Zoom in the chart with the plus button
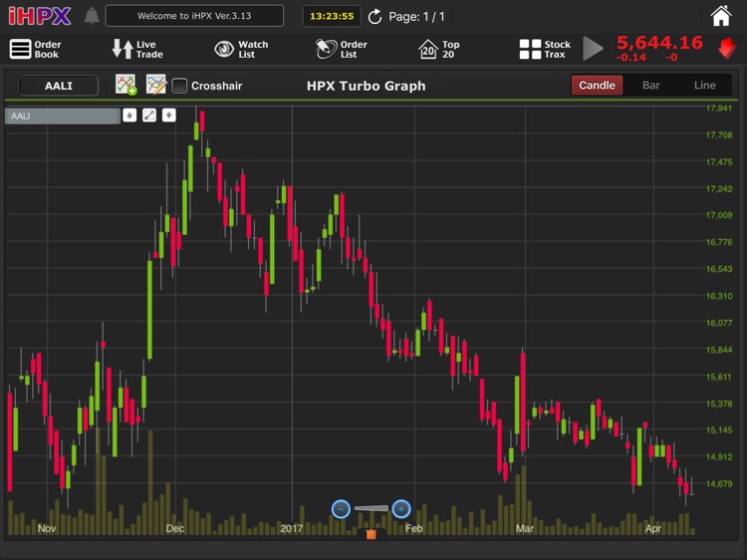This screenshot has height=560, width=747. 401,509
